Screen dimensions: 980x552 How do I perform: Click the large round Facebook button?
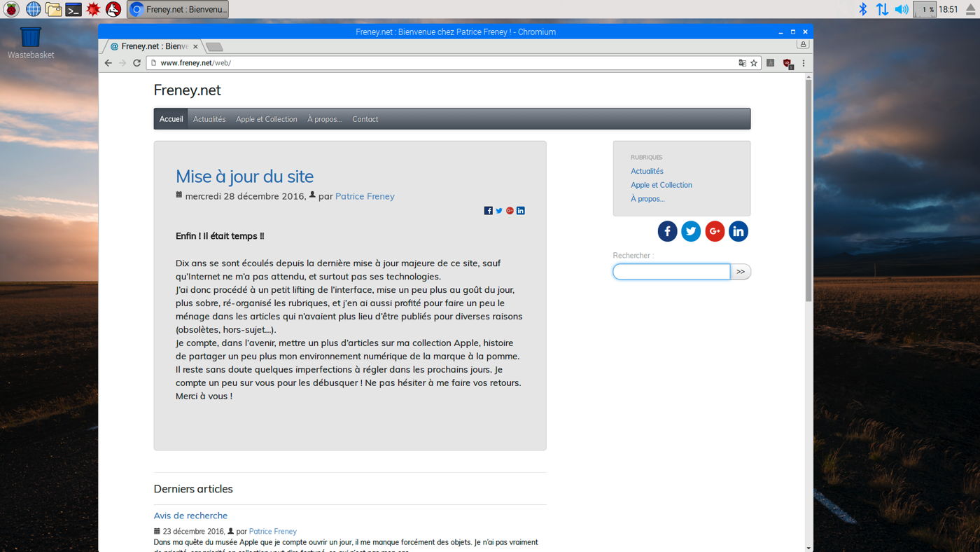click(x=667, y=231)
